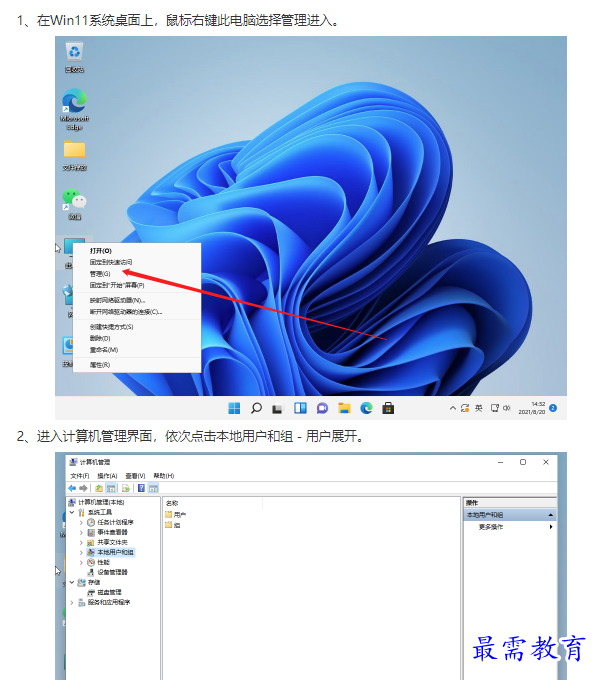Select 计算机管理(本地) root tree item
This screenshot has height=680, width=594.
point(101,502)
